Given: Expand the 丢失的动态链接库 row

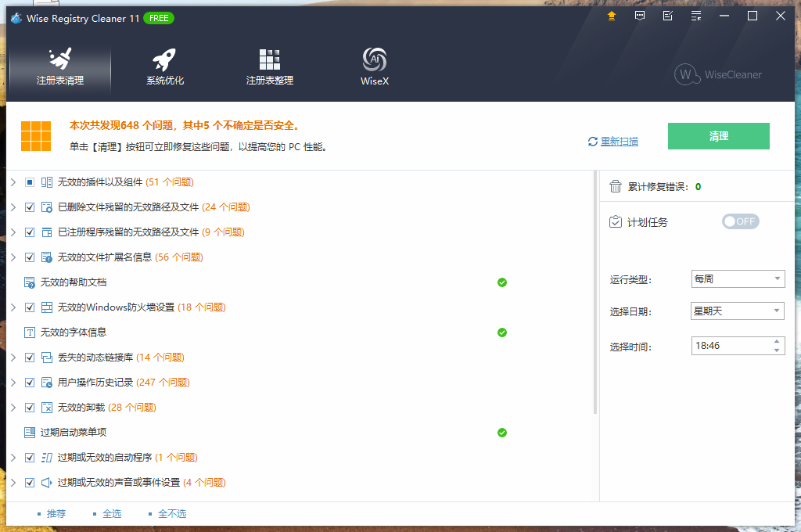Looking at the screenshot, I should tap(13, 358).
